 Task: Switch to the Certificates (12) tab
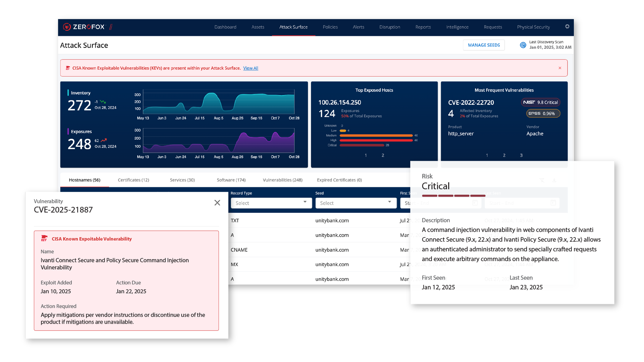133,180
